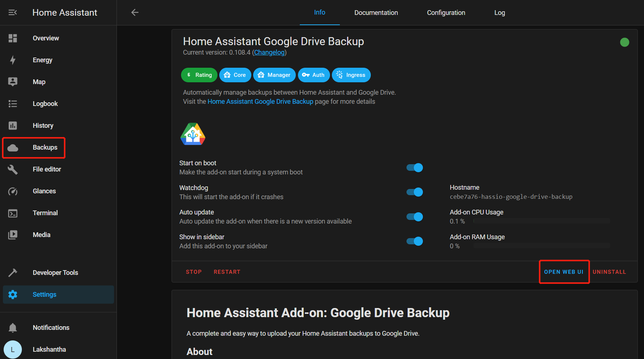Click the Overview dashboard icon

13,38
